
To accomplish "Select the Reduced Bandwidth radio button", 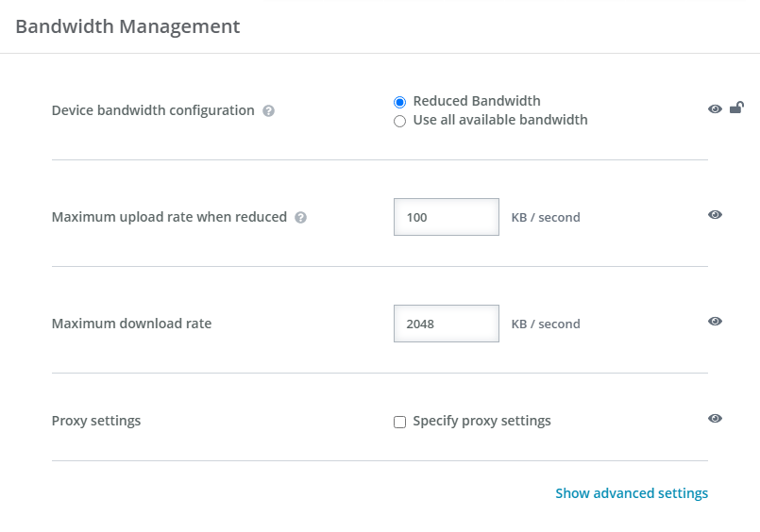I will coord(400,102).
